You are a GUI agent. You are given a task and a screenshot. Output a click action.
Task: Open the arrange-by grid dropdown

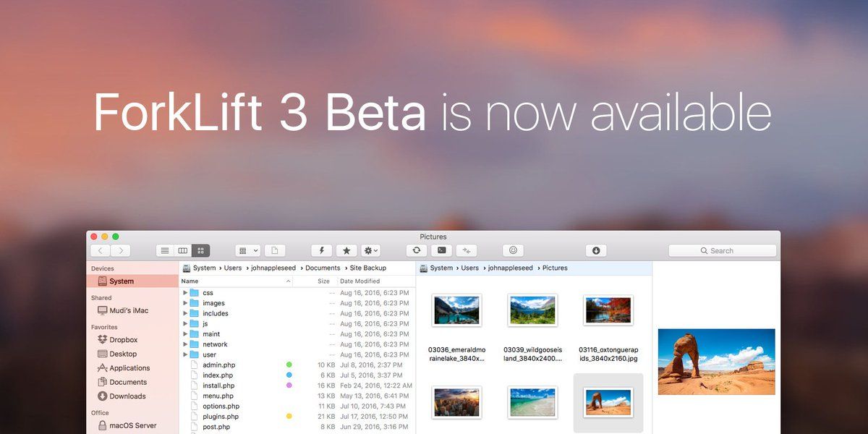(x=248, y=250)
